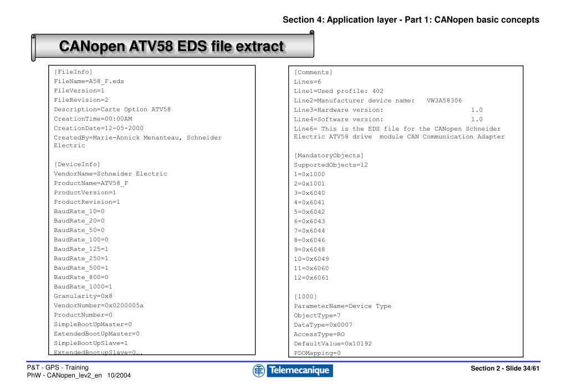
Task: Select Line2 Manufacturer device name VW3A58306
Action: 378,100
